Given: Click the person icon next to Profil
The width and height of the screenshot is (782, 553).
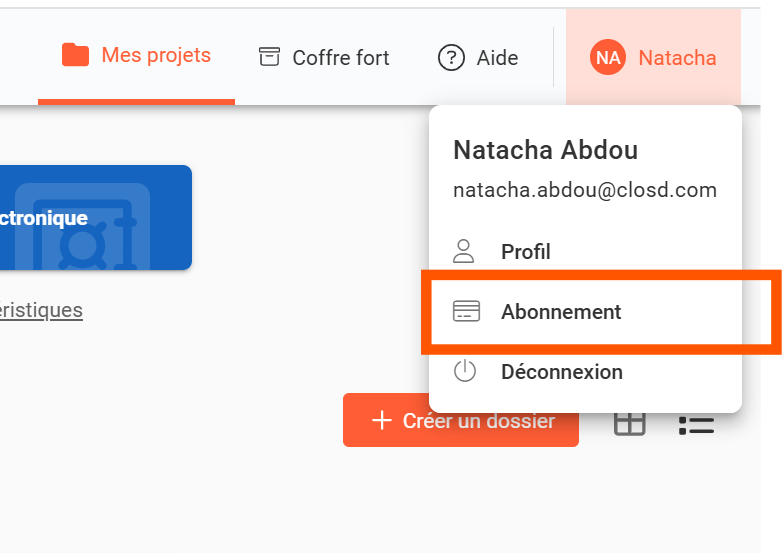Looking at the screenshot, I should (465, 251).
